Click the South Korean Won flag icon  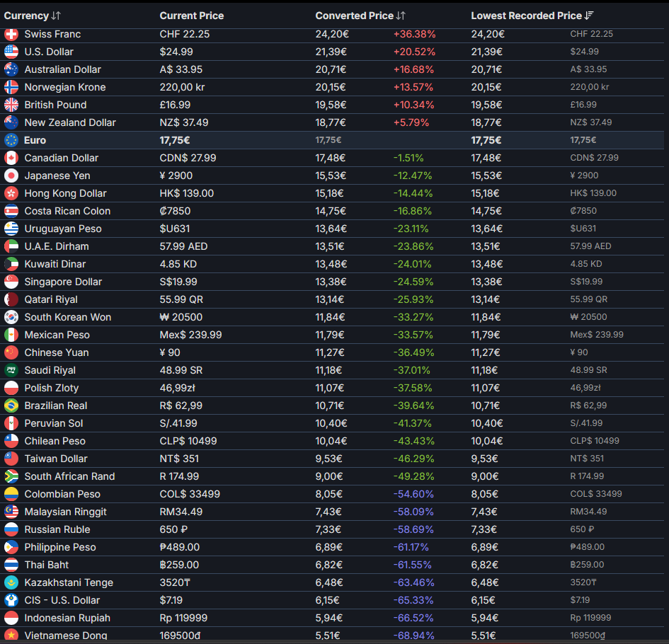click(x=11, y=317)
